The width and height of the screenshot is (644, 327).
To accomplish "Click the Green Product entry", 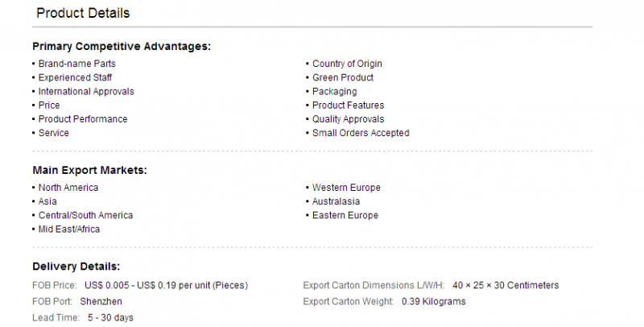I will click(343, 77).
